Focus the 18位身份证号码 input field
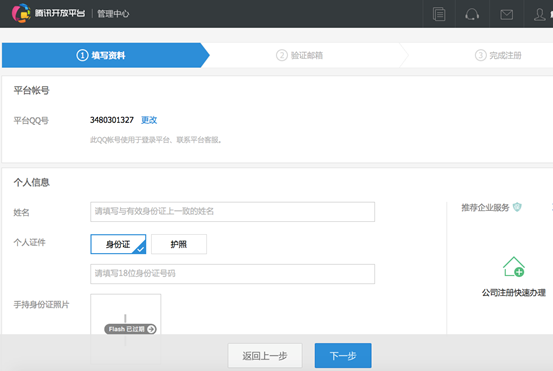The height and width of the screenshot is (371, 553). pyautogui.click(x=232, y=274)
